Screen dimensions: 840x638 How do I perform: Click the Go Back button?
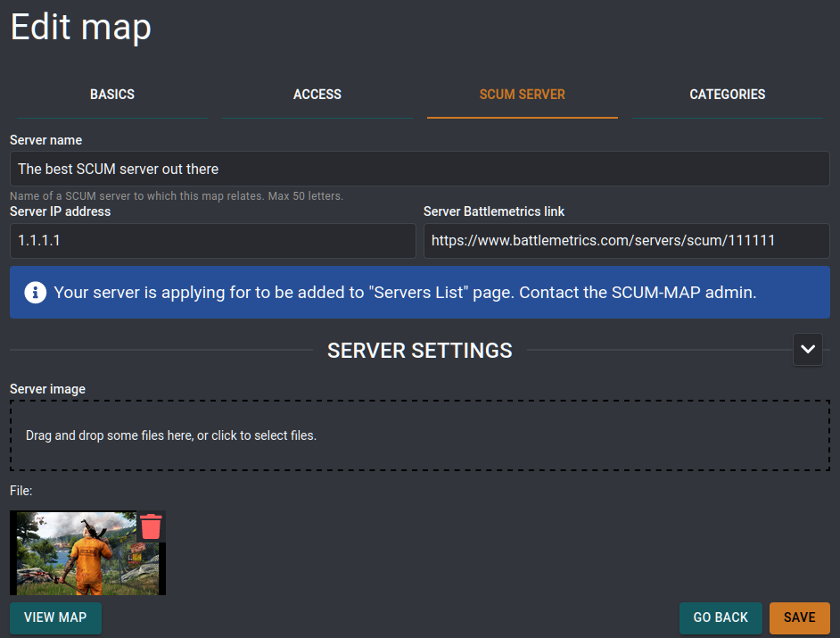tap(721, 617)
